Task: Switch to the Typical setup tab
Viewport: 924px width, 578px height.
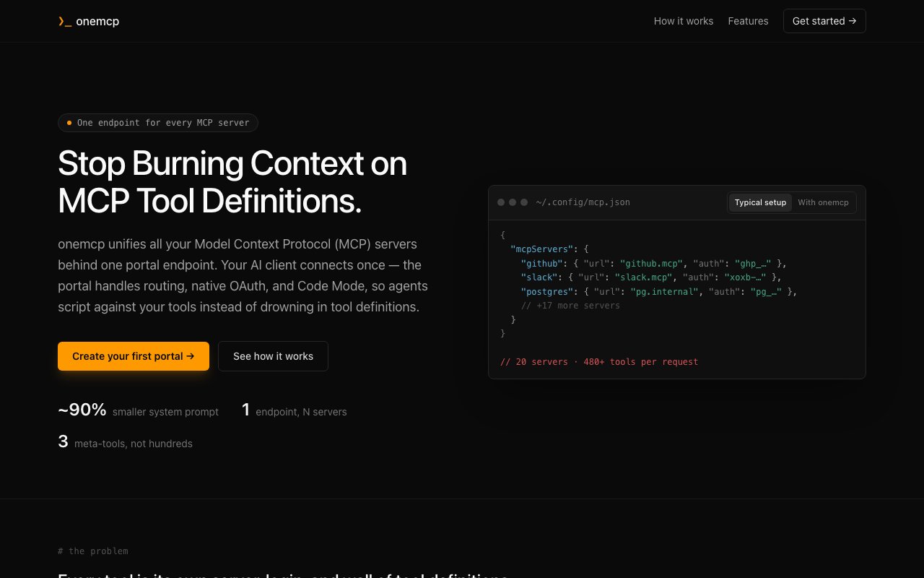Action: 760,202
